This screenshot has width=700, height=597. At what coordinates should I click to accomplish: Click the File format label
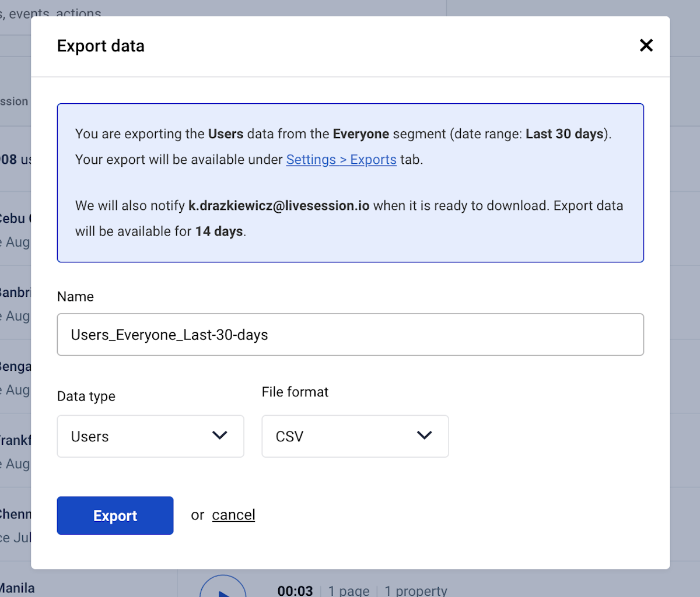coord(295,392)
